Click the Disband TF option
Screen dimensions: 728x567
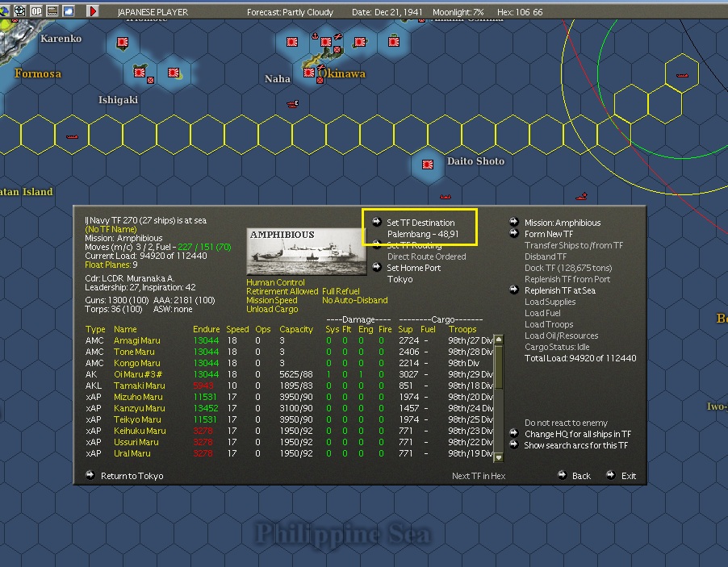(x=546, y=256)
